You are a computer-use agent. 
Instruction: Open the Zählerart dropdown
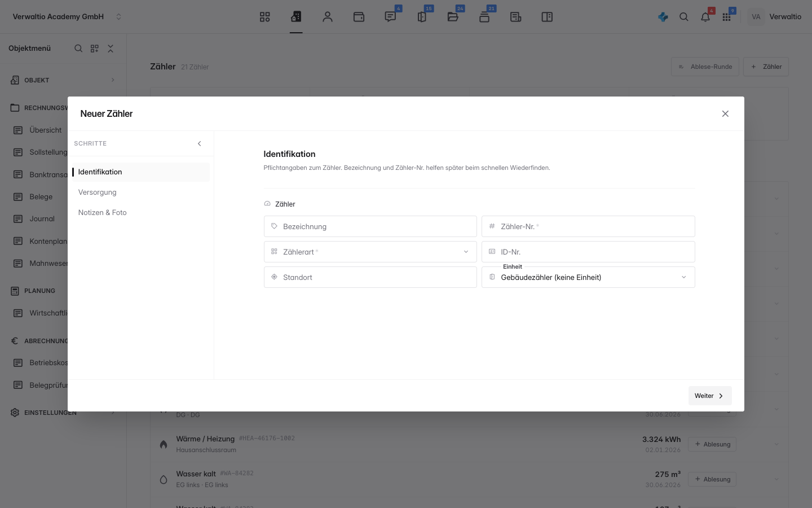pyautogui.click(x=370, y=252)
